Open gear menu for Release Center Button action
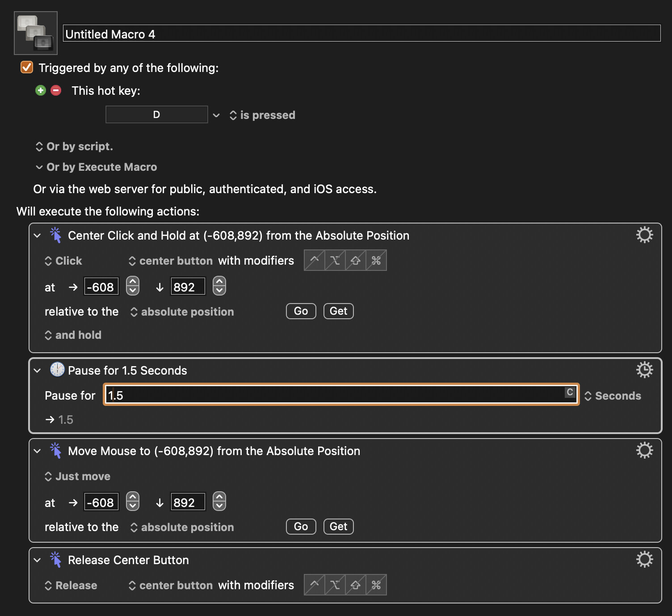The width and height of the screenshot is (672, 616). point(644,559)
